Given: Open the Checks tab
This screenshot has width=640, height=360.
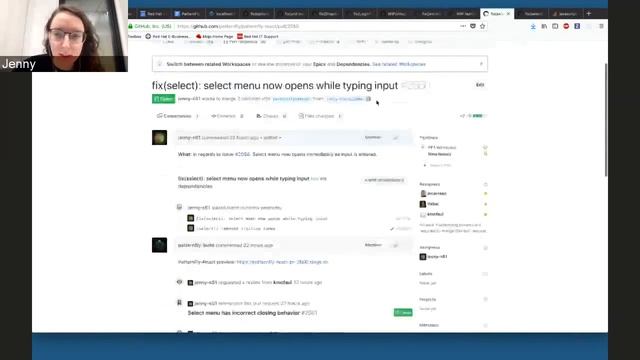Looking at the screenshot, I should 271,116.
